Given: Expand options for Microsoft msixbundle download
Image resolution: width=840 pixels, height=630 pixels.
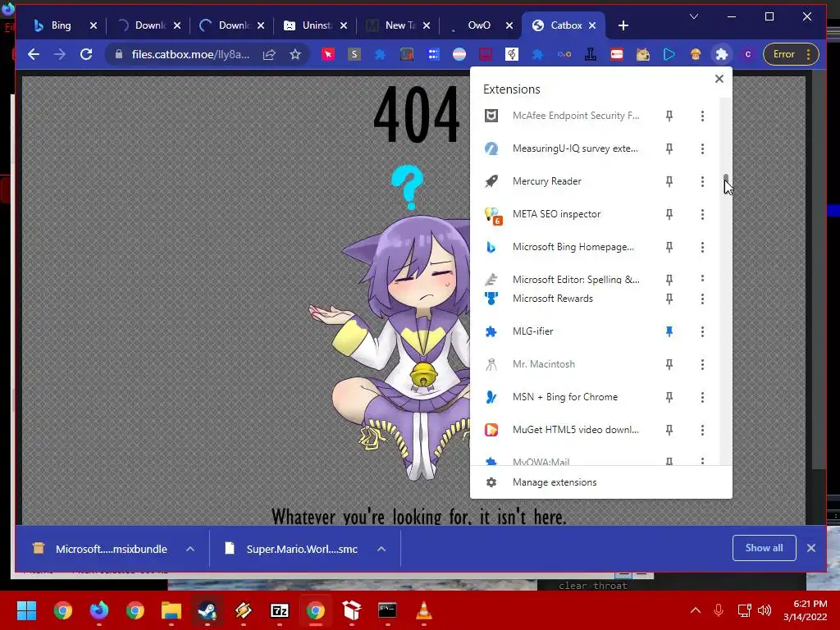Looking at the screenshot, I should click(x=190, y=549).
